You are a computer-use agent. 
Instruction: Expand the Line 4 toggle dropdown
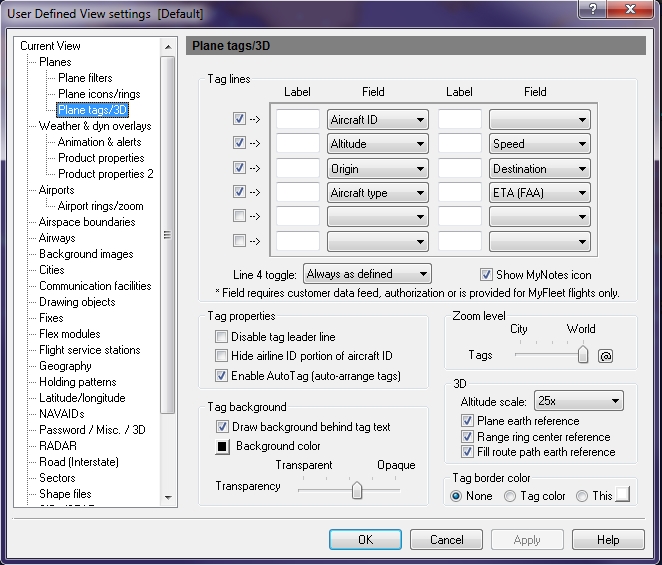point(367,274)
